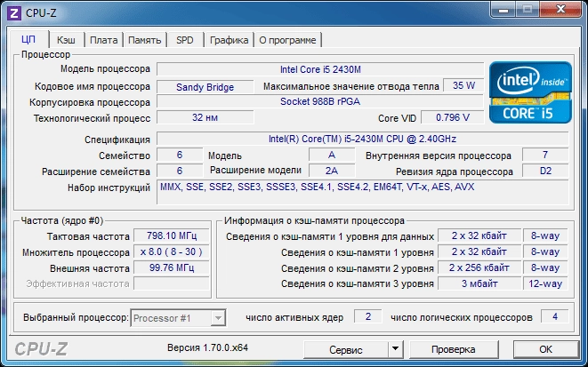Click the Расширение семейства value 6
This screenshot has width=588, height=367.
(x=180, y=171)
